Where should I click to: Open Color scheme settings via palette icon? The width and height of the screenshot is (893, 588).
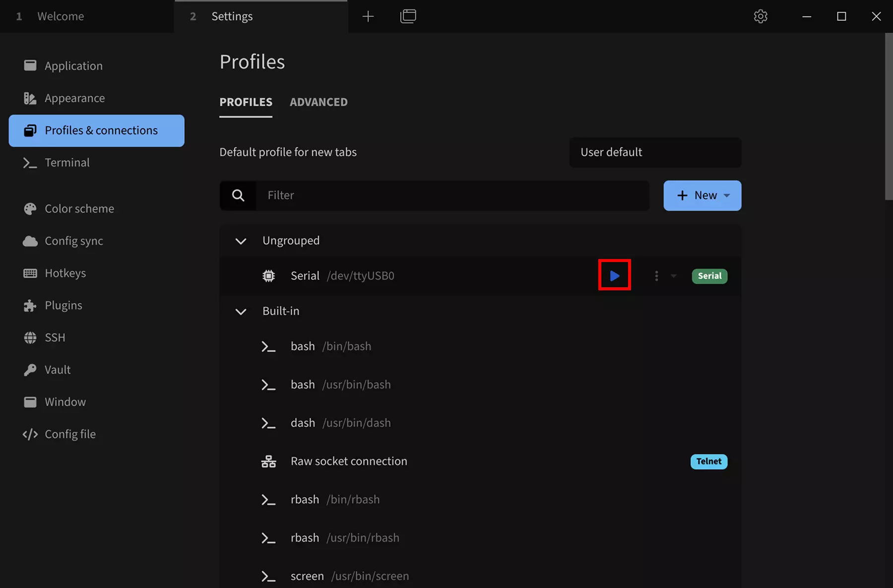[30, 209]
